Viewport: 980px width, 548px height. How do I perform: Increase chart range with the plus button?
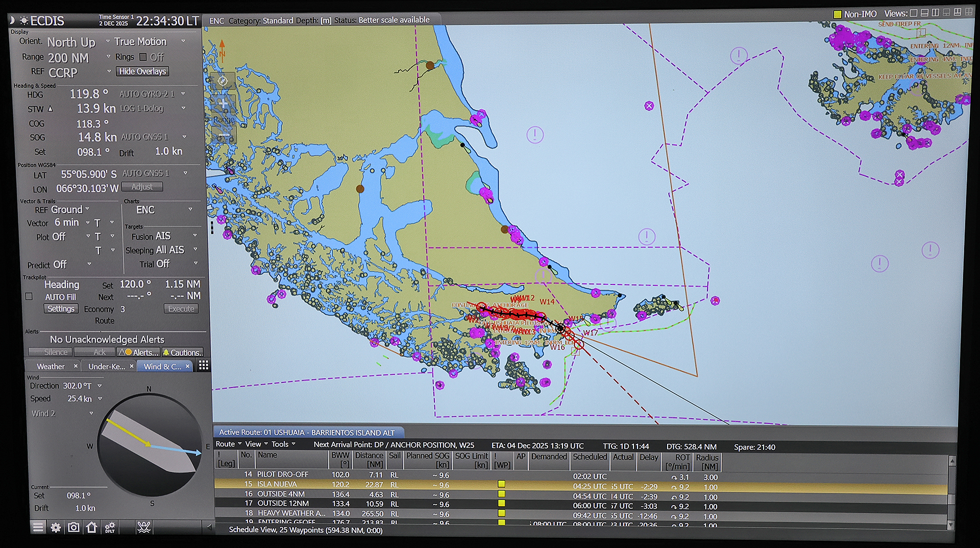coord(223,104)
